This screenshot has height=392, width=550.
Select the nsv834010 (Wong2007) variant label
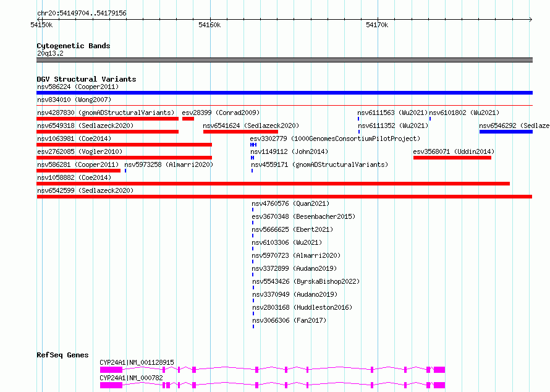pyautogui.click(x=74, y=100)
